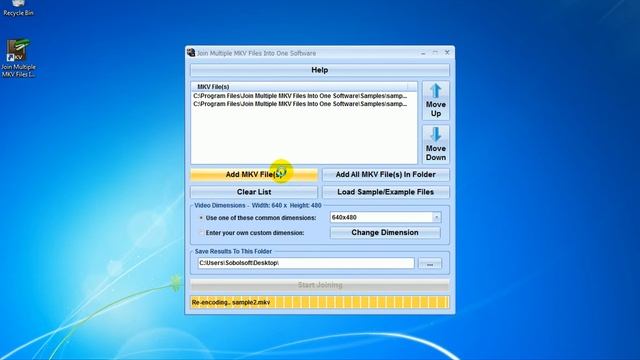Move selected file up in list
This screenshot has height=360, width=640.
[436, 100]
